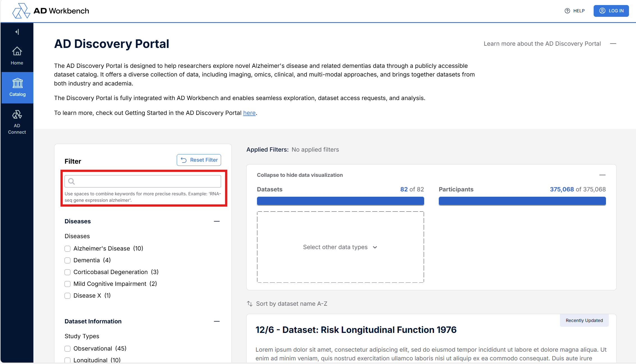Enable the Dementia filter checkbox
This screenshot has height=364, width=636.
68,260
